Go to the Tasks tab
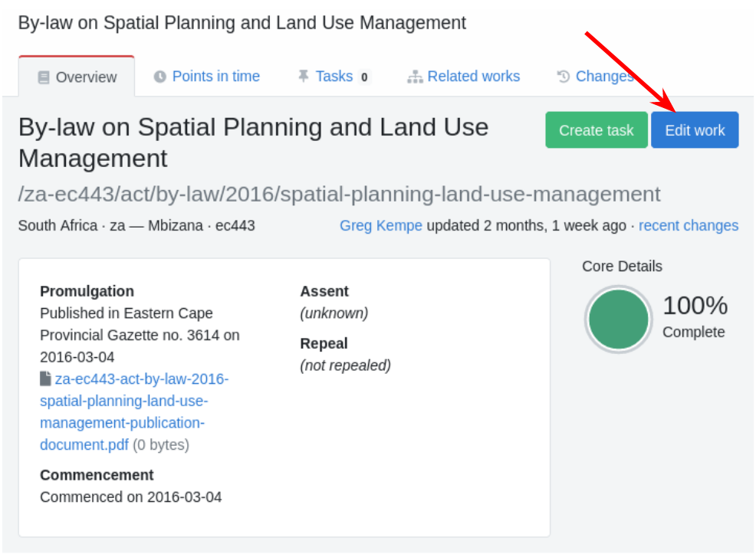This screenshot has height=554, width=756. (334, 77)
